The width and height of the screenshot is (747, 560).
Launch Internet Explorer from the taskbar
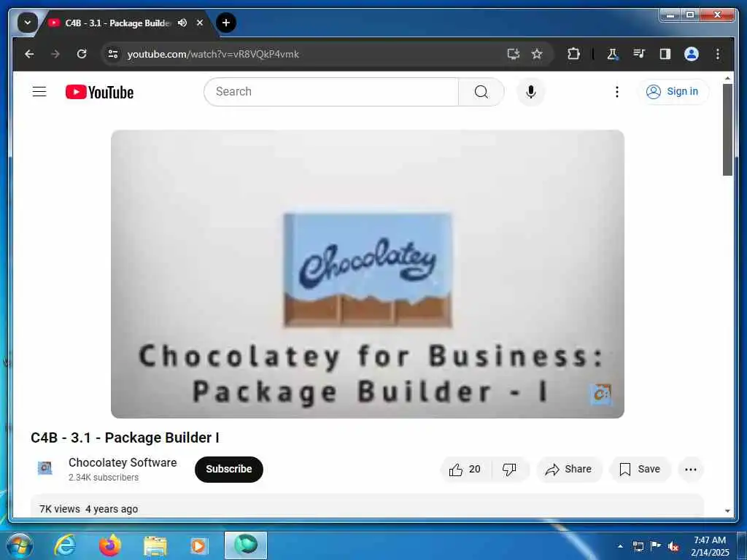[x=65, y=545]
